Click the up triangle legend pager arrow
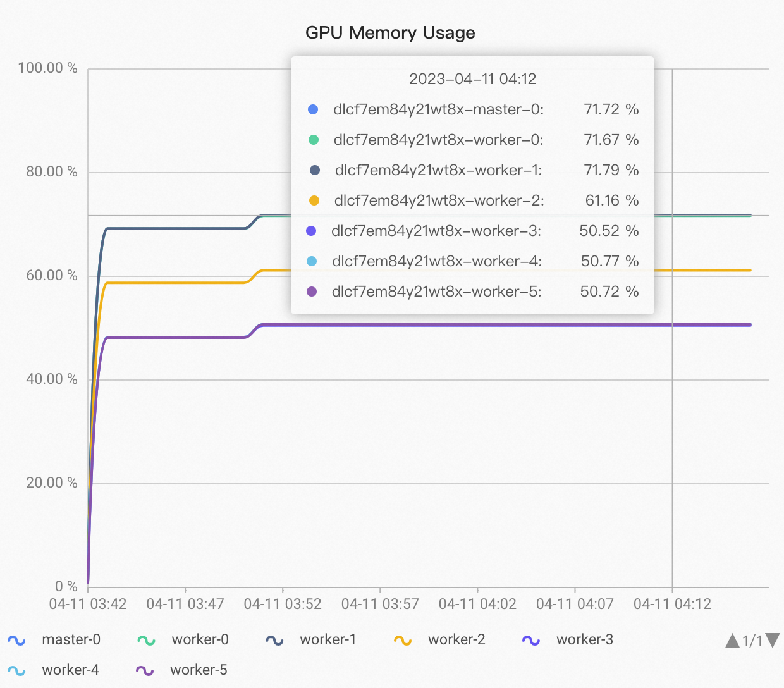784x688 pixels. [x=732, y=641]
